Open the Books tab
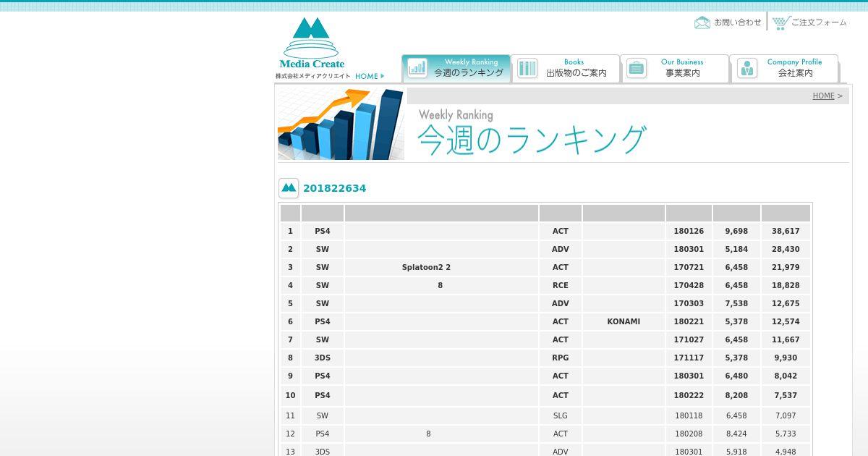Viewport: 868px width, 456px height. 566,68
